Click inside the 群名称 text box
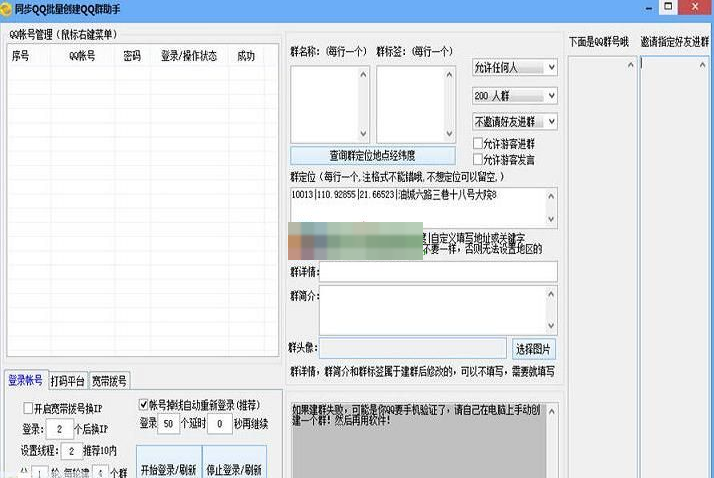This screenshot has height=478, width=714. pos(329,104)
